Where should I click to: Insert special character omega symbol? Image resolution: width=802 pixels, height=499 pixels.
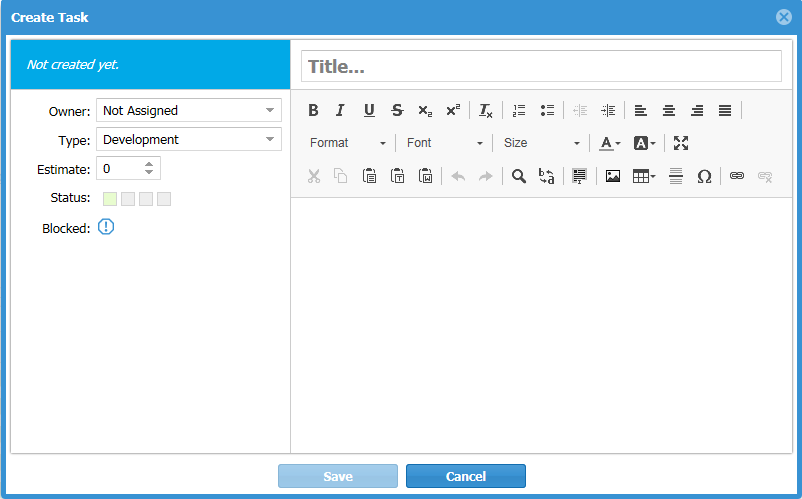tap(704, 176)
